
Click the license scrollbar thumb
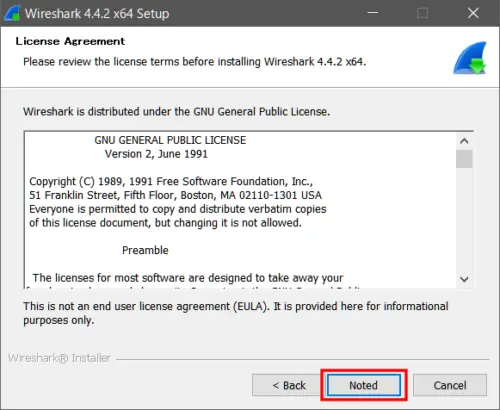(464, 159)
